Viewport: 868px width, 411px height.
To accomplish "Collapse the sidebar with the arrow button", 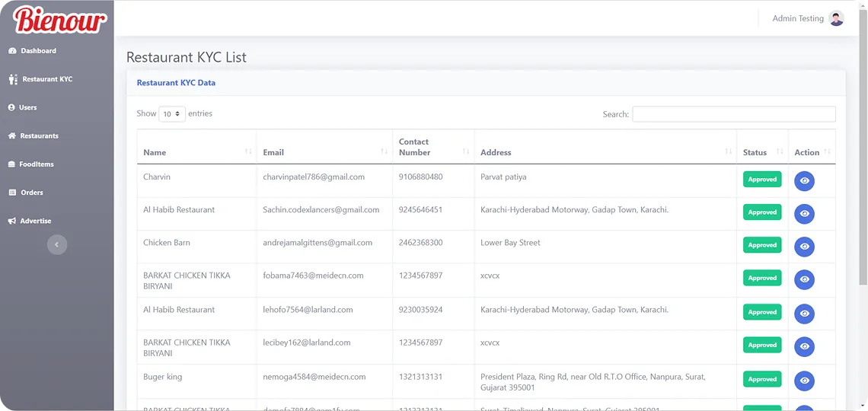I will [57, 244].
